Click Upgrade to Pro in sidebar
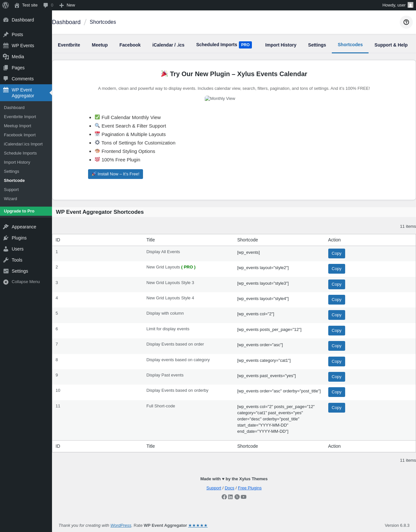Image resolution: width=416 pixels, height=532 pixels. (19, 211)
